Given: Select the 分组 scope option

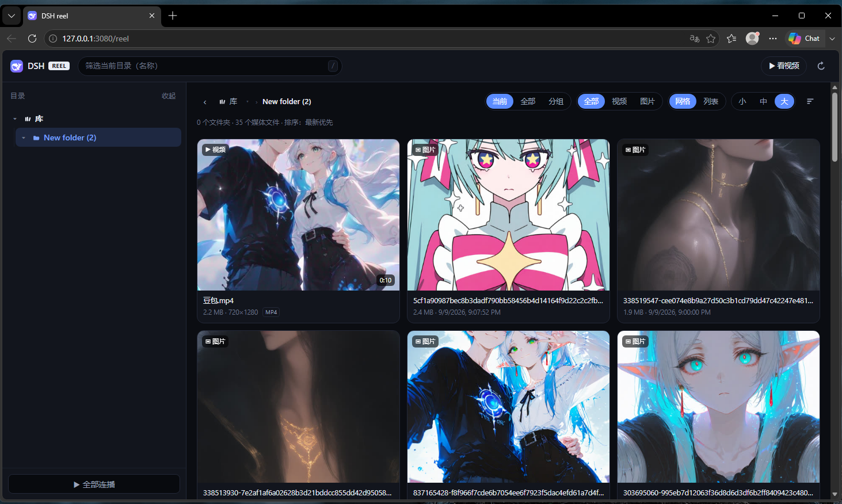Looking at the screenshot, I should coord(556,101).
